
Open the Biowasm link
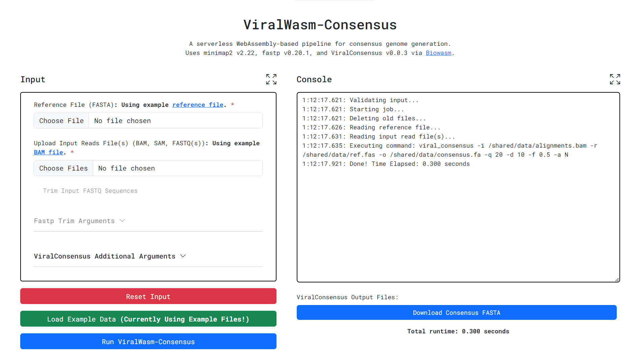click(438, 53)
